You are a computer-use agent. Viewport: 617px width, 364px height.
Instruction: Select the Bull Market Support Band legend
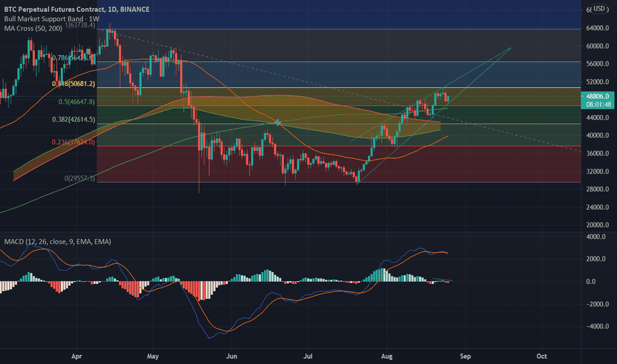click(x=52, y=19)
